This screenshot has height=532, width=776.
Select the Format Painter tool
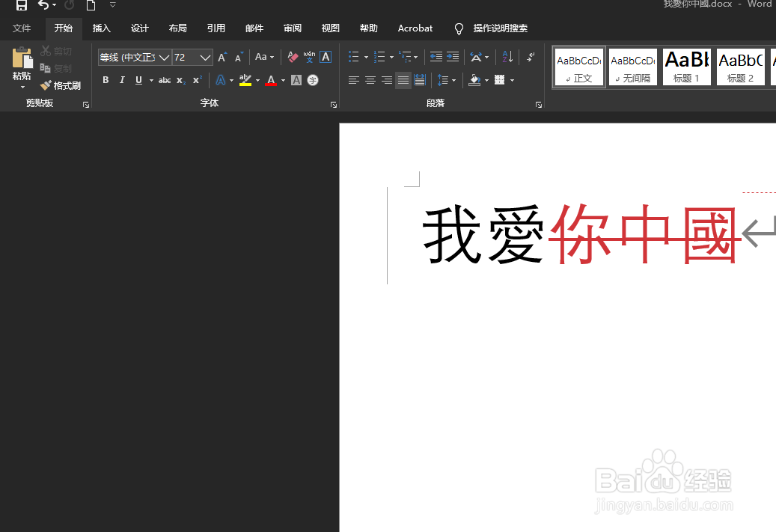(x=61, y=85)
